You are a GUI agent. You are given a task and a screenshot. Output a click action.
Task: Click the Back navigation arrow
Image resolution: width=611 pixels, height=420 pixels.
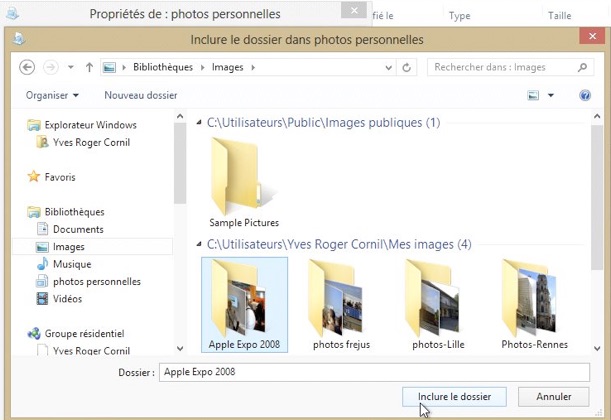[x=27, y=67]
